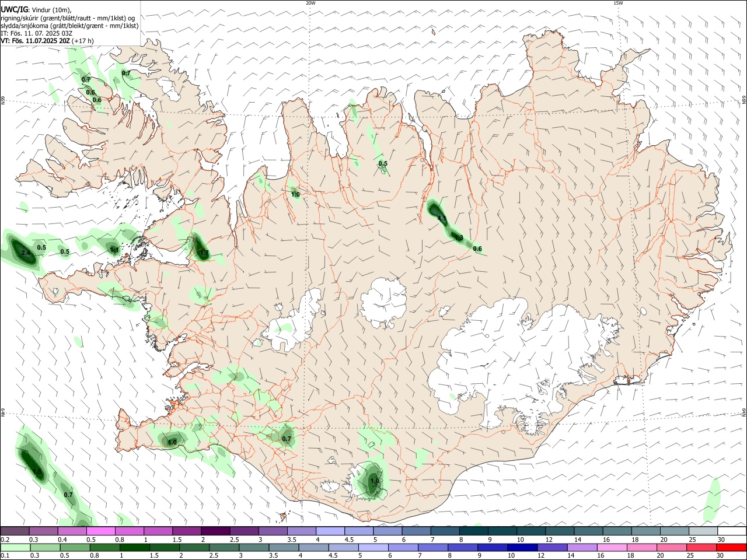Click the "1.7" precipitation value
The image size is (747, 560).
pyautogui.click(x=204, y=253)
